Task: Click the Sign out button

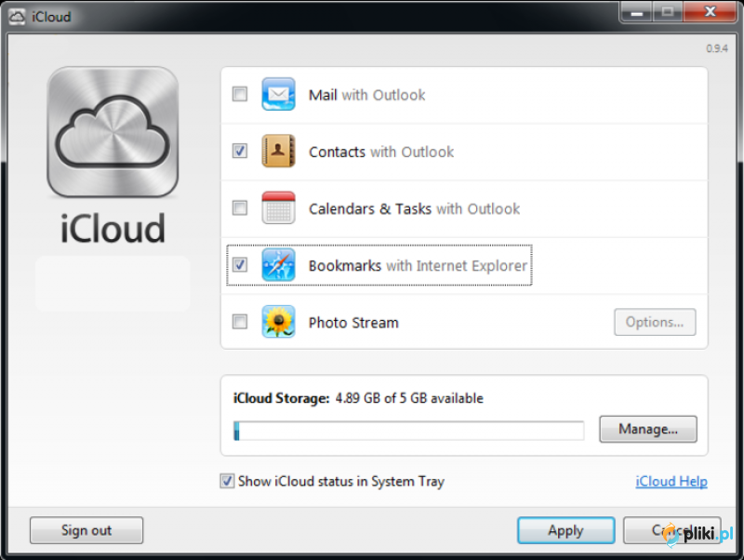Action: coord(86,530)
